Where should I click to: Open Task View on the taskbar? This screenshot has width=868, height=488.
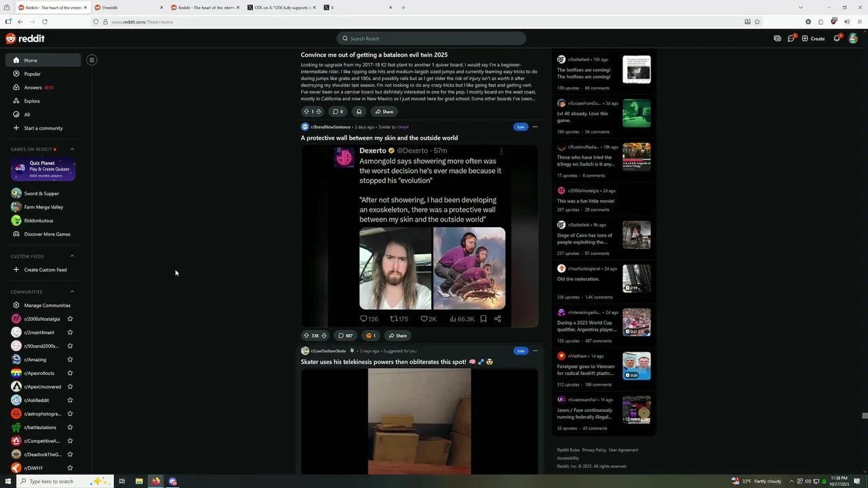[x=122, y=481]
